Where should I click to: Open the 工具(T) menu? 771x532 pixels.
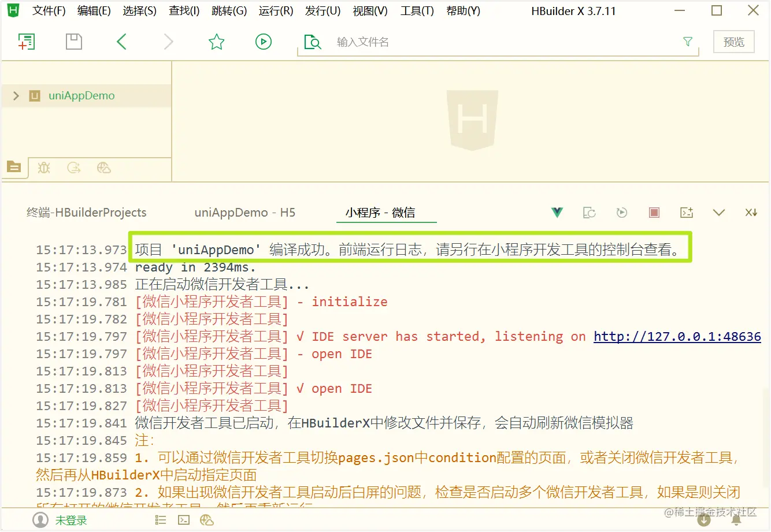point(417,11)
